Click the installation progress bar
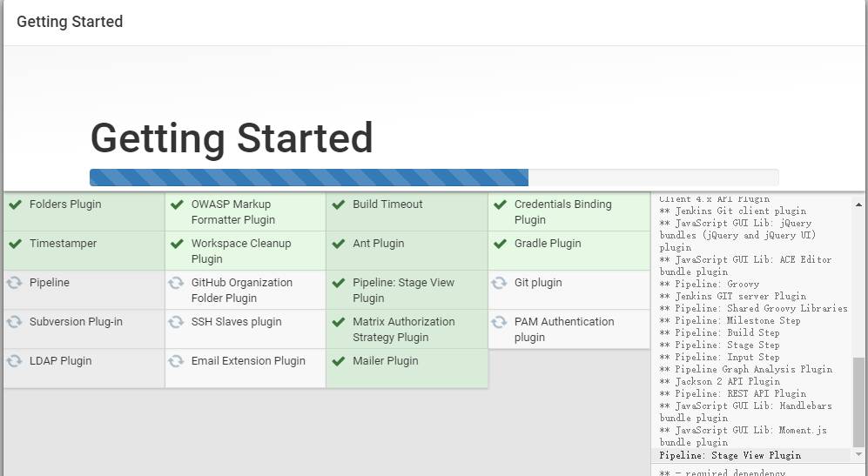 (x=434, y=178)
